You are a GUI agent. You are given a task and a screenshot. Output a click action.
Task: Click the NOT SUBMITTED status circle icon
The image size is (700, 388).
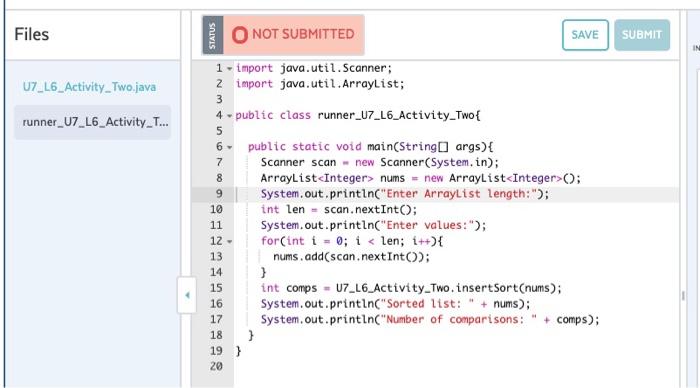tap(240, 35)
